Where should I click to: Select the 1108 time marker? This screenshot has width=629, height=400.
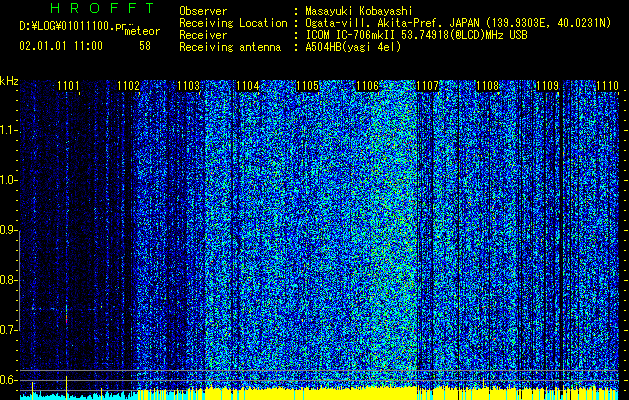(x=487, y=86)
